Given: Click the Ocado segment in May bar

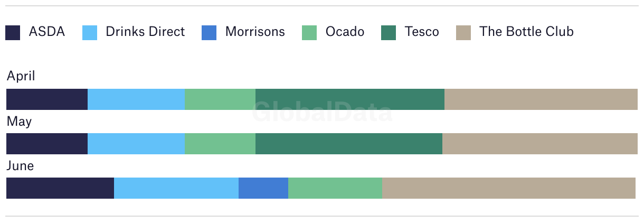Looking at the screenshot, I should (x=220, y=144).
